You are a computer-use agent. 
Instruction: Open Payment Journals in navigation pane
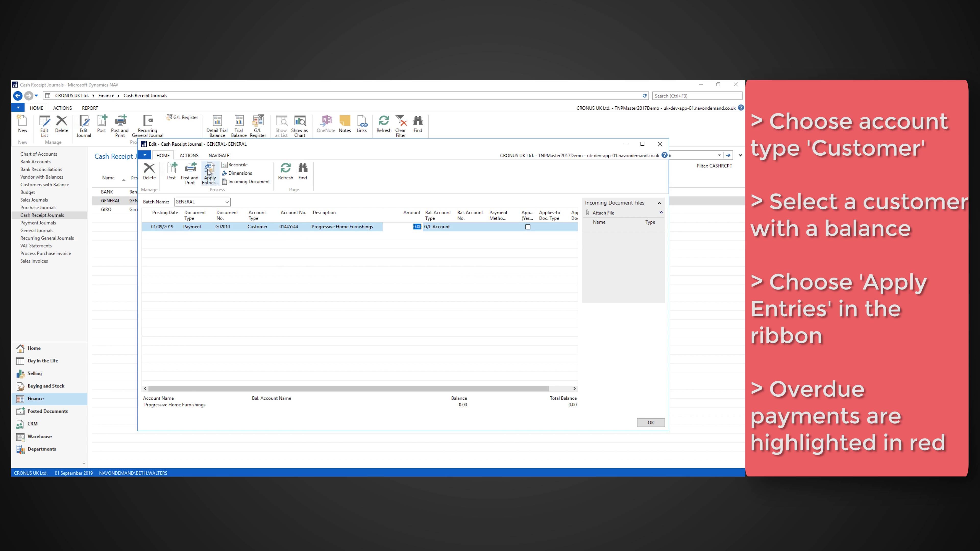coord(38,223)
